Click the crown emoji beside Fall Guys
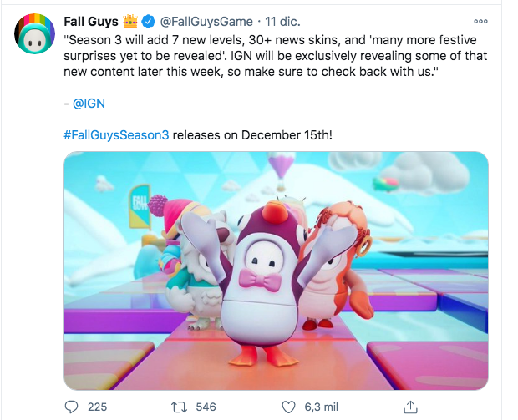518x420 pixels. pyautogui.click(x=130, y=21)
